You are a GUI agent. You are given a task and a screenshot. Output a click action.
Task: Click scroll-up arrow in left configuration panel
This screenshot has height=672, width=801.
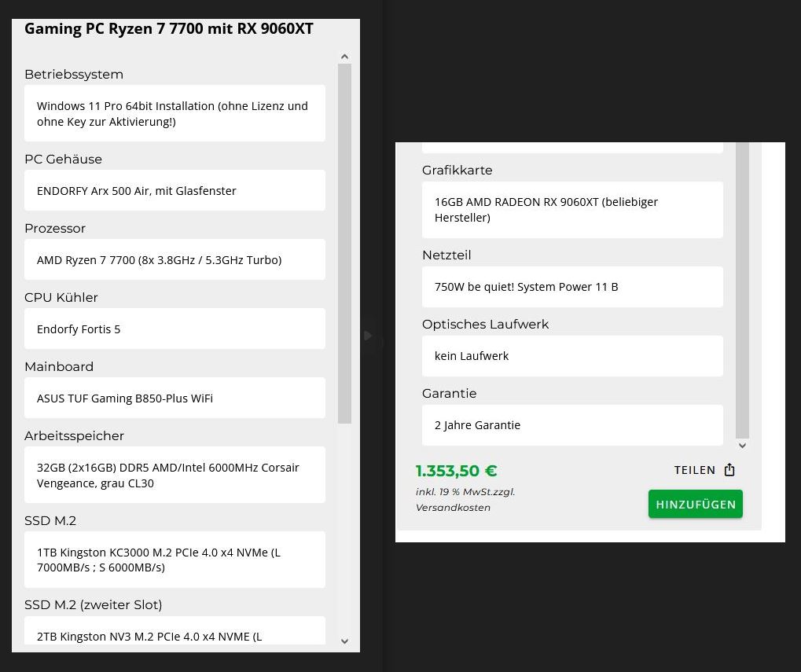(344, 57)
